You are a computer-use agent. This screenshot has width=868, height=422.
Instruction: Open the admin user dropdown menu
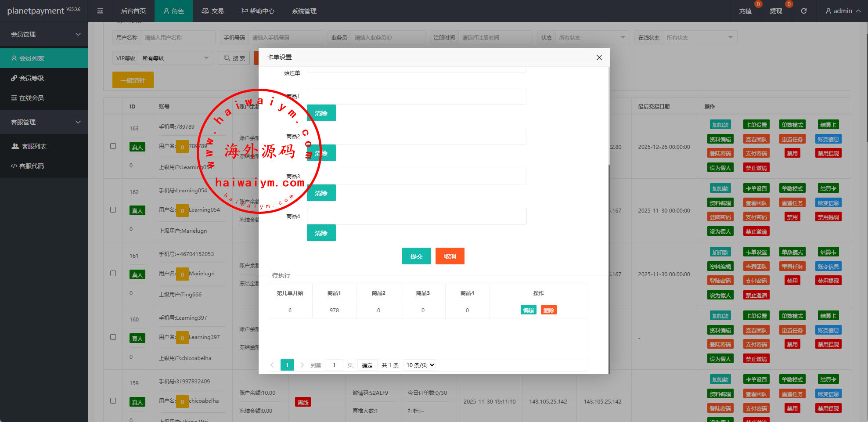coord(843,11)
